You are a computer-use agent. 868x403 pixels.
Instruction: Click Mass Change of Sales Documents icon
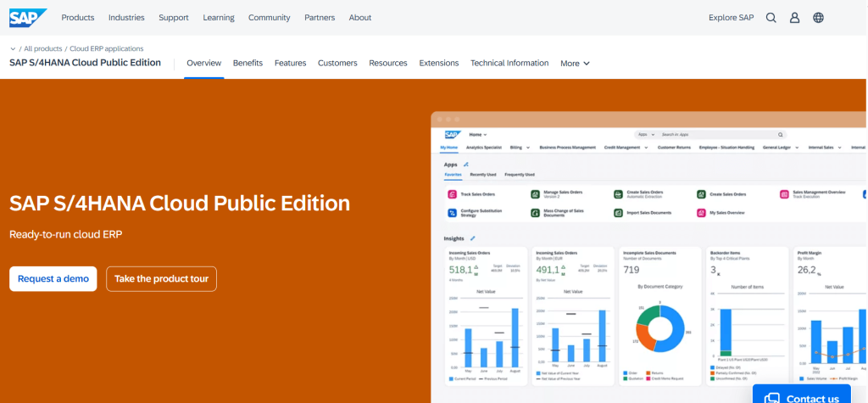tap(535, 213)
